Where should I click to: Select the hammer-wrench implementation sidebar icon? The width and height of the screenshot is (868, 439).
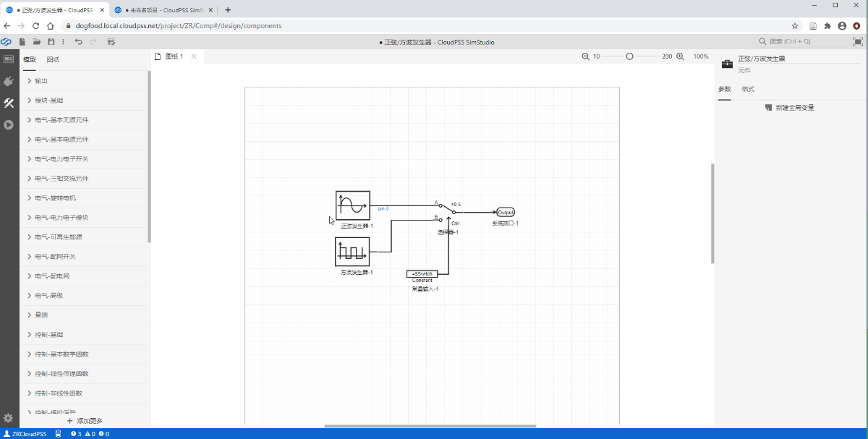9,103
